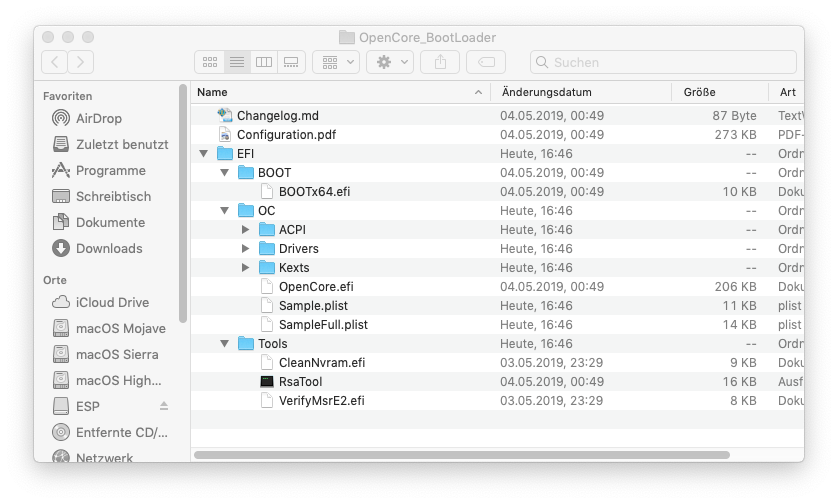Collapse the BOOT folder
This screenshot has width=838, height=504.
[x=224, y=173]
